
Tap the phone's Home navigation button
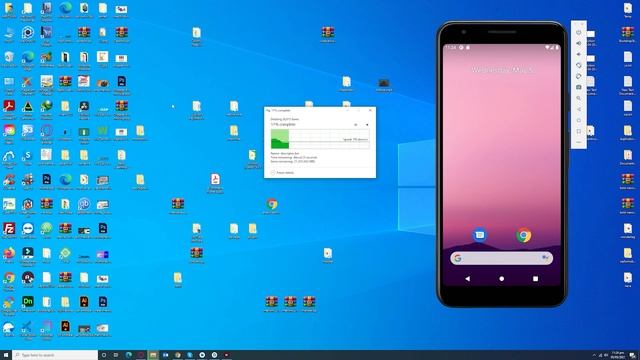pyautogui.click(x=502, y=278)
